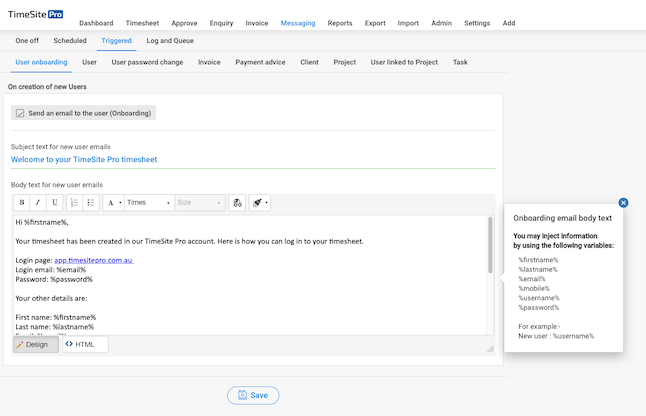Open the Invoice top menu
This screenshot has height=416, width=646.
[x=257, y=23]
